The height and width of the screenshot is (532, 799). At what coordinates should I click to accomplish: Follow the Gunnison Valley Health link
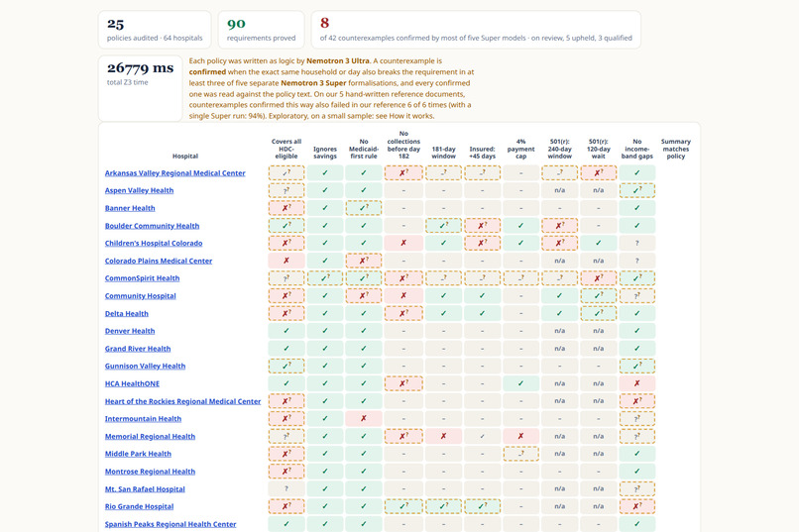pyautogui.click(x=145, y=366)
